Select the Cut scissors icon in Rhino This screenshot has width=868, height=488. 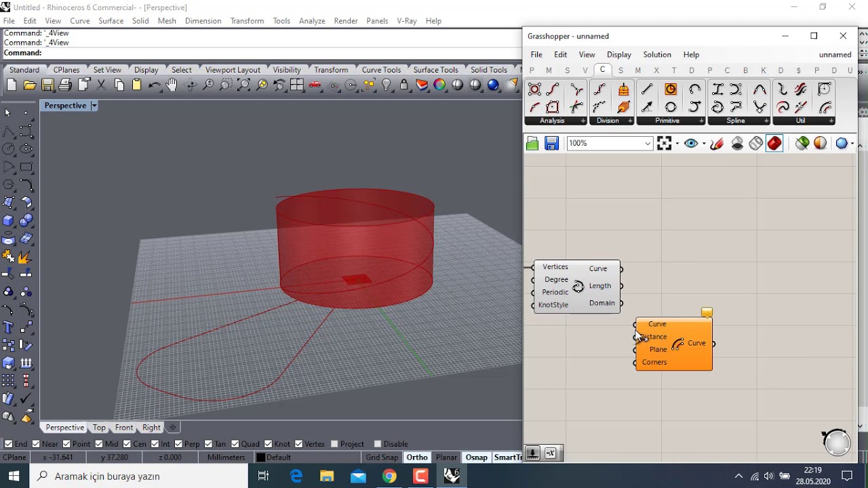(x=101, y=85)
